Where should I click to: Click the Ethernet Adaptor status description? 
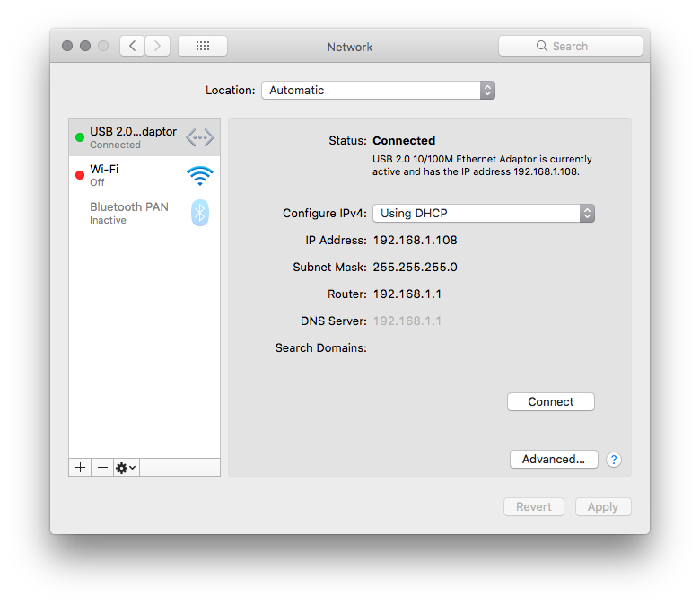(482, 165)
